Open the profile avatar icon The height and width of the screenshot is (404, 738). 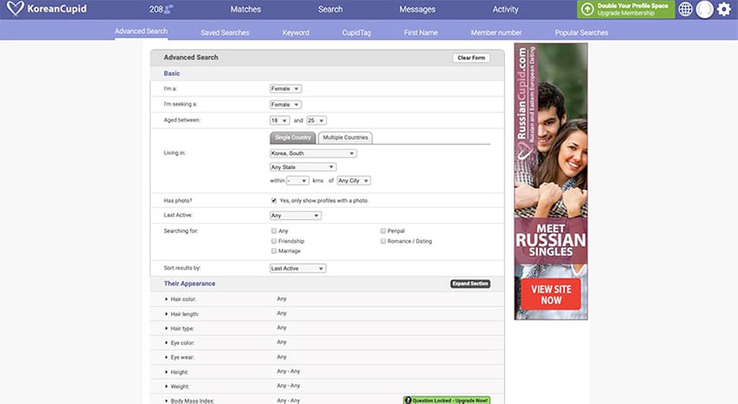tap(705, 9)
